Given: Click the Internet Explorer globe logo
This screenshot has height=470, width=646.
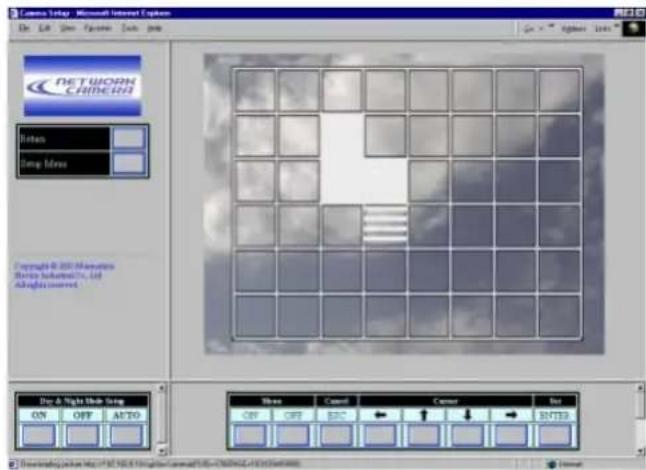Looking at the screenshot, I should pyautogui.click(x=634, y=28).
